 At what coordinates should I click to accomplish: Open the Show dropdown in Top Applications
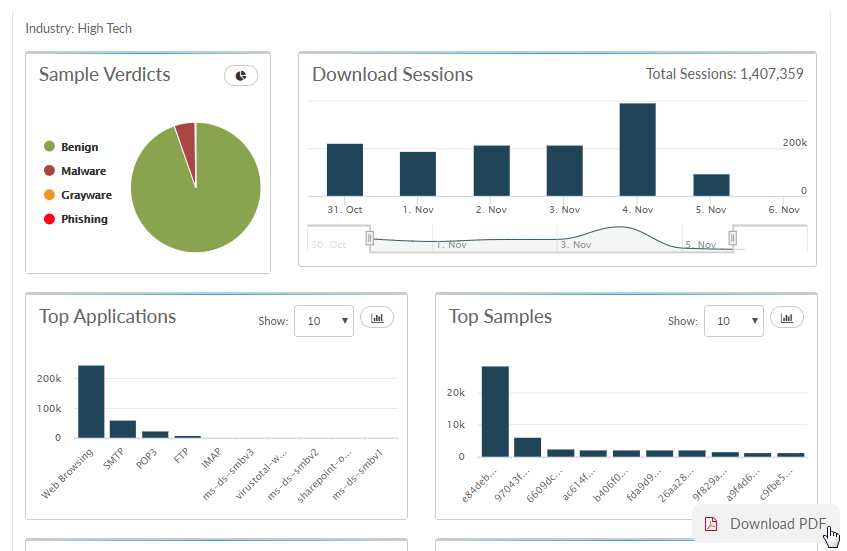[x=324, y=321]
